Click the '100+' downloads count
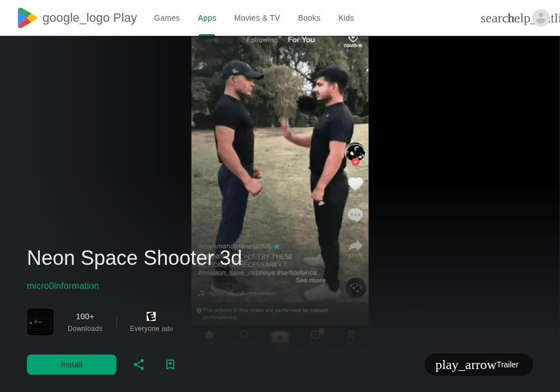Screen dimensions: 560x392 [85, 316]
